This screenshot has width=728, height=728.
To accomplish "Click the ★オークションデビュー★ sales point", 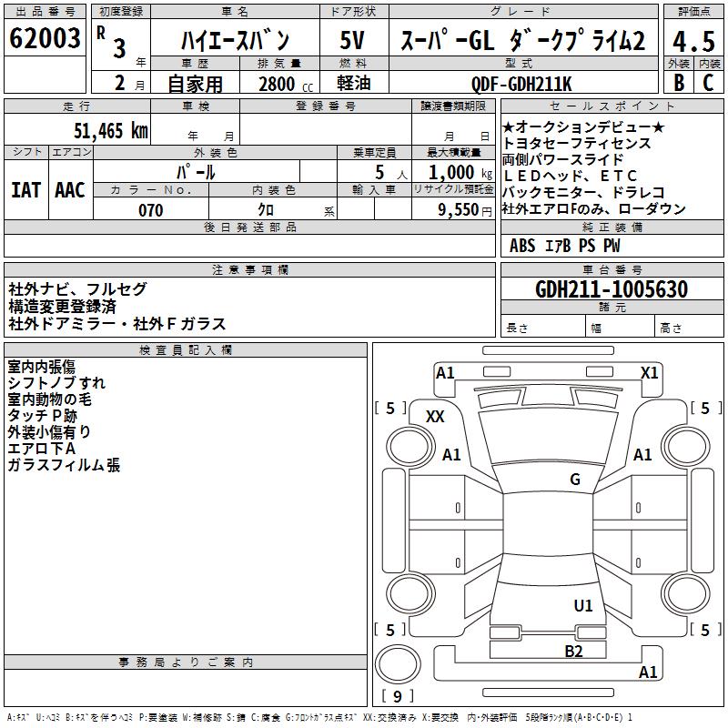I will coord(583,126).
